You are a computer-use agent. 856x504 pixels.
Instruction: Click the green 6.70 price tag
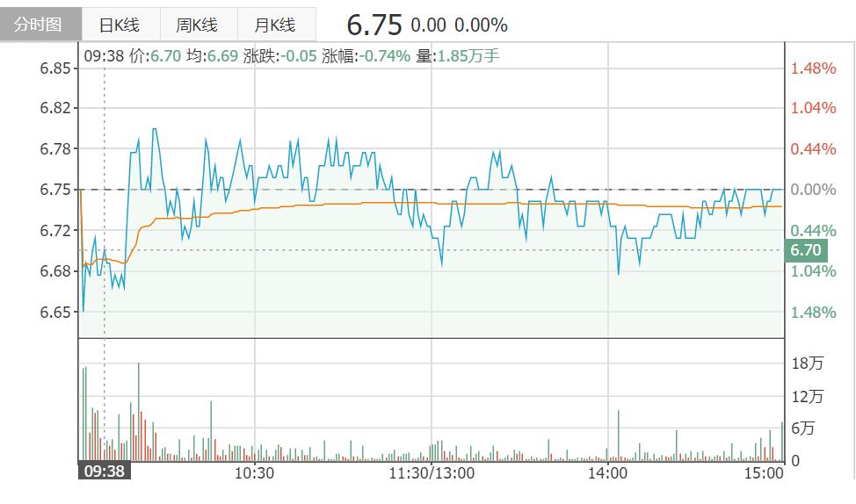click(805, 250)
